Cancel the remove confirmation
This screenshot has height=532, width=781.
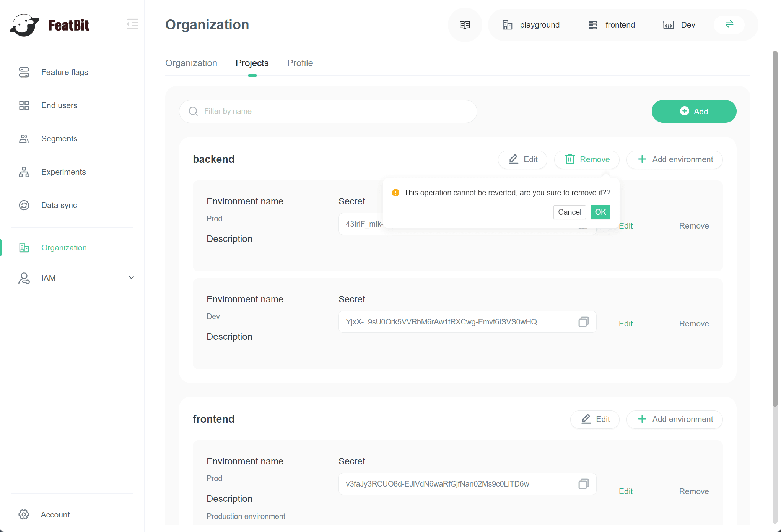click(x=569, y=212)
